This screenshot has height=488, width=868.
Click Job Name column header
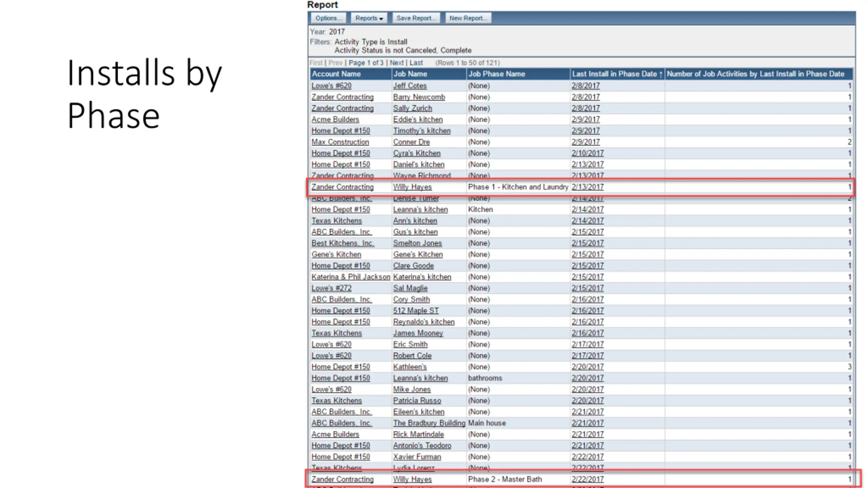[x=410, y=74]
